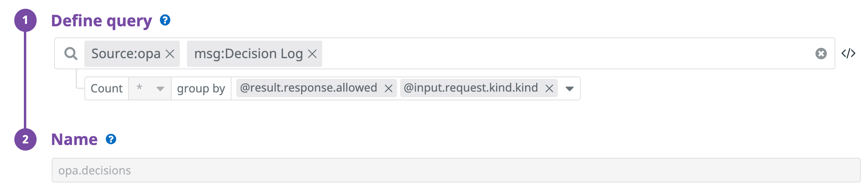The width and height of the screenshot is (868, 192).
Task: Expand the group by facets dropdown arrow
Action: 570,88
